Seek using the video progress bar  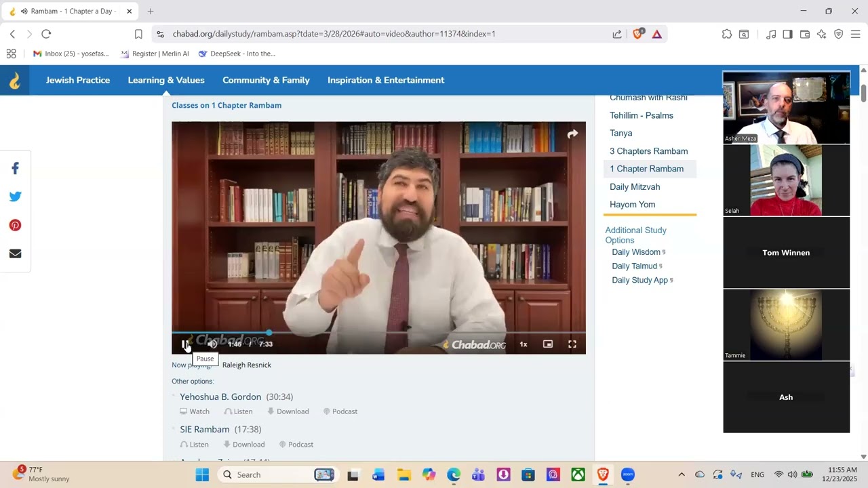coord(378,333)
